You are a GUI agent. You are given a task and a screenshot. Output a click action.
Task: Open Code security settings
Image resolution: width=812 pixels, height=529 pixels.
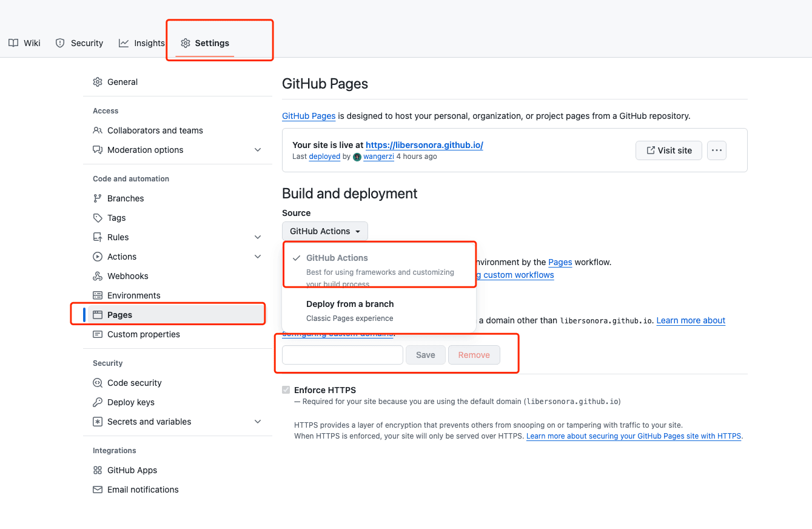point(177,383)
